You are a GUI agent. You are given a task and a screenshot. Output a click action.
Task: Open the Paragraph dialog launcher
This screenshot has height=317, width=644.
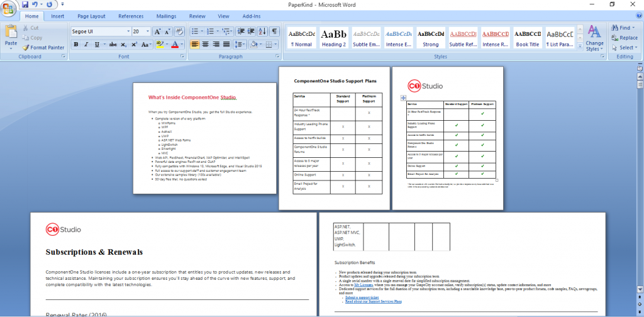pos(278,57)
